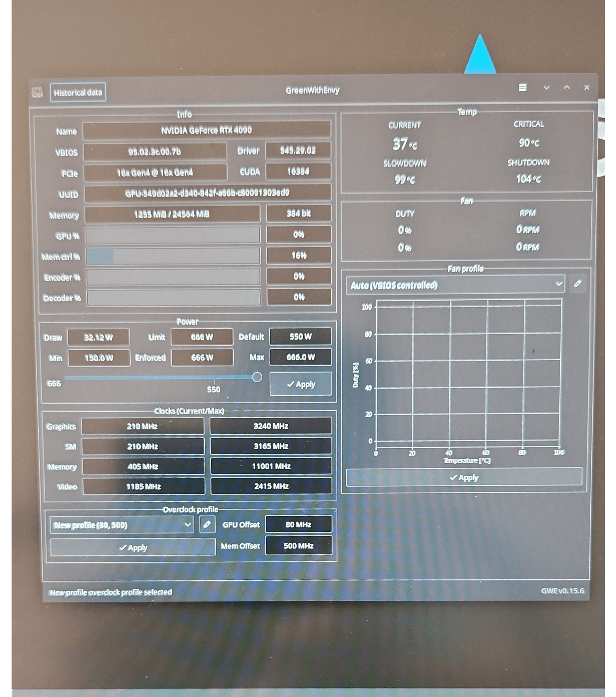Click the Max power value "666.0 W"
The height and width of the screenshot is (697, 616).
(301, 357)
